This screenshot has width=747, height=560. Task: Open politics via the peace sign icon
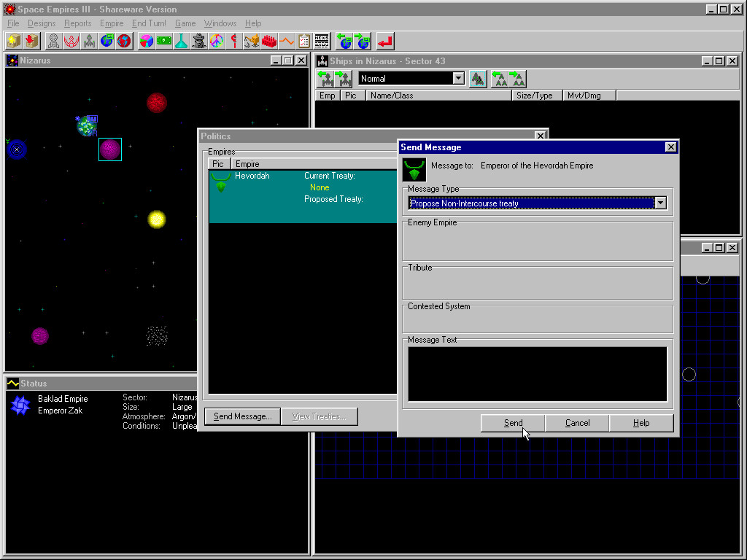pyautogui.click(x=217, y=41)
